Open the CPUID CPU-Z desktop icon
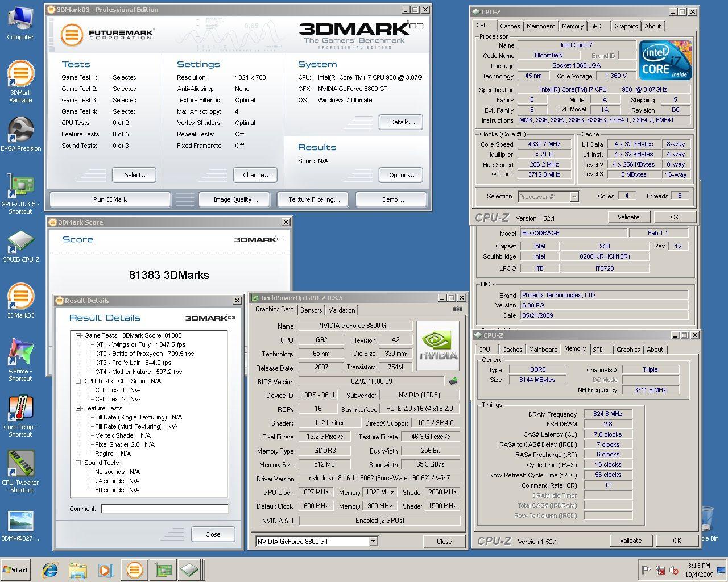The width and height of the screenshot is (728, 582). pyautogui.click(x=20, y=247)
